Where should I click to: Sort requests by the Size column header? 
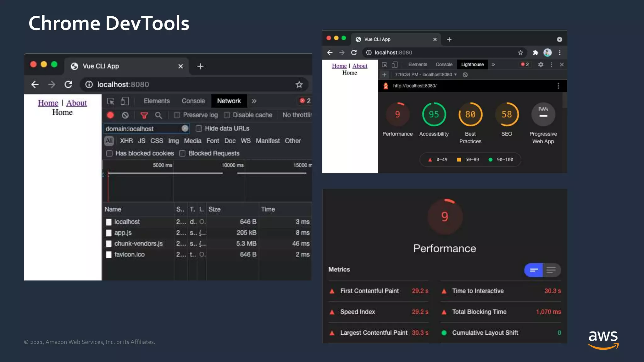click(x=232, y=209)
